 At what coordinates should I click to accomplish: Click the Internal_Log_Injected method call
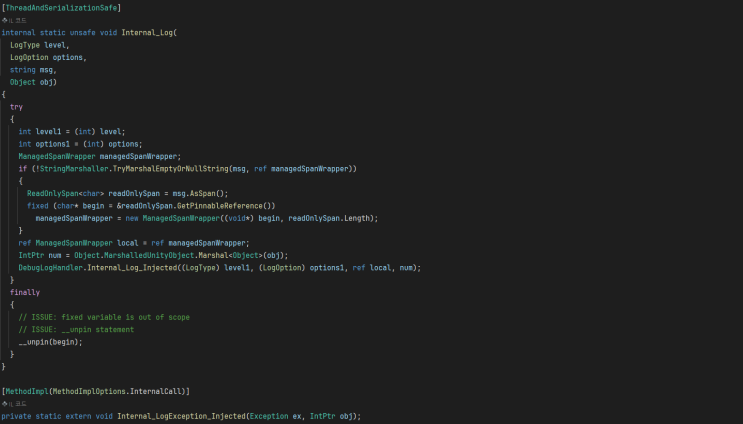tap(132, 268)
